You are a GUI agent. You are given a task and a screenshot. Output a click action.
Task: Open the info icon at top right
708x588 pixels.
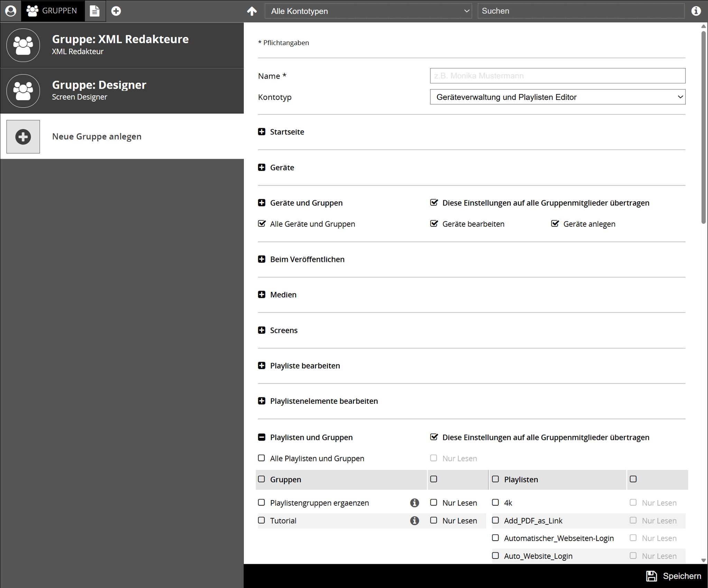pyautogui.click(x=696, y=11)
